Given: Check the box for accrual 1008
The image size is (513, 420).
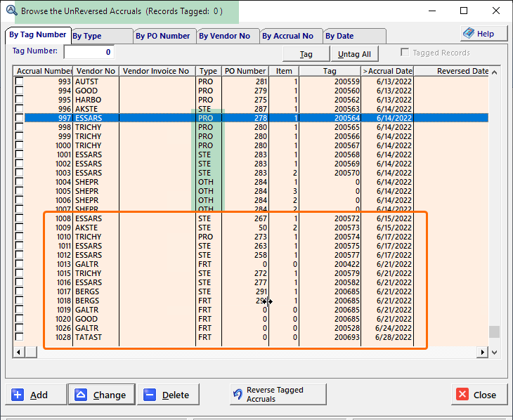Looking at the screenshot, I should (20, 218).
